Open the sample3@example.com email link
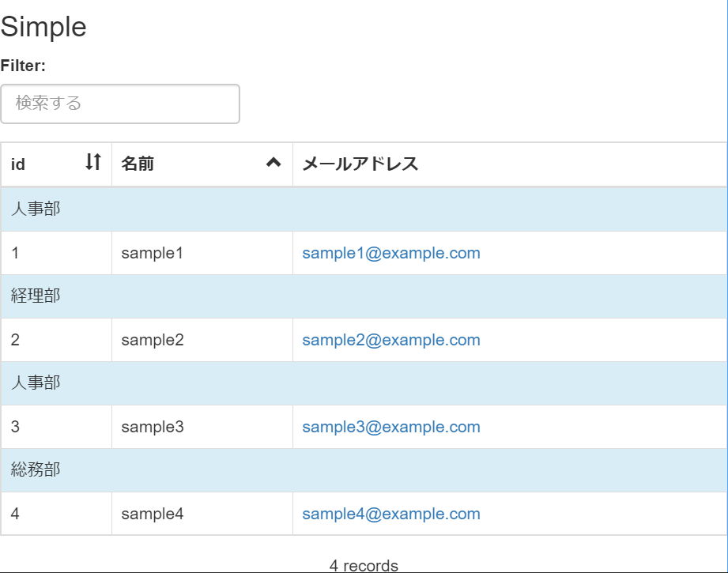The width and height of the screenshot is (728, 573). pyautogui.click(x=391, y=427)
